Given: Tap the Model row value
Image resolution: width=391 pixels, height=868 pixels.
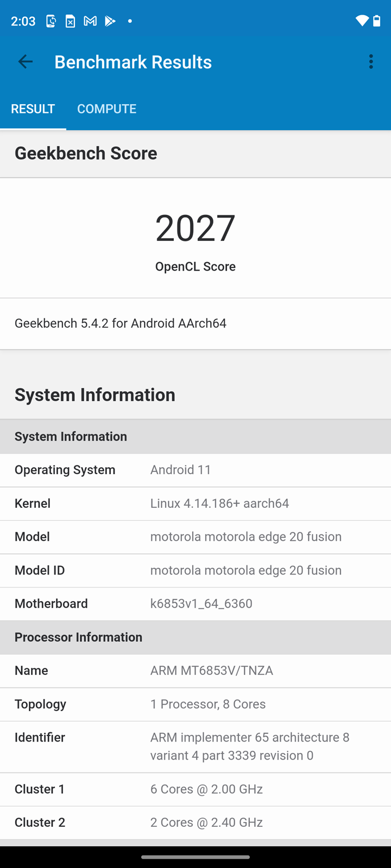Looking at the screenshot, I should pos(246,537).
